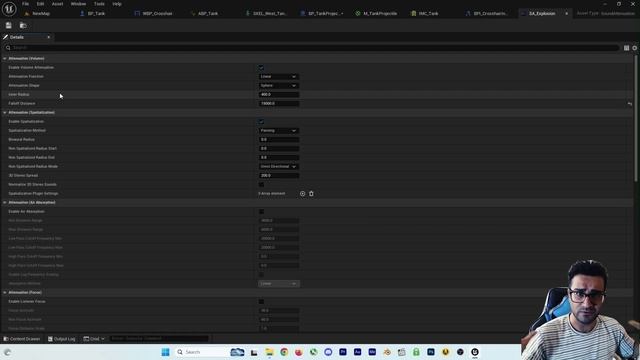Switch to the M_TankProjectile tab
This screenshot has height=360, width=640.
click(x=380, y=13)
